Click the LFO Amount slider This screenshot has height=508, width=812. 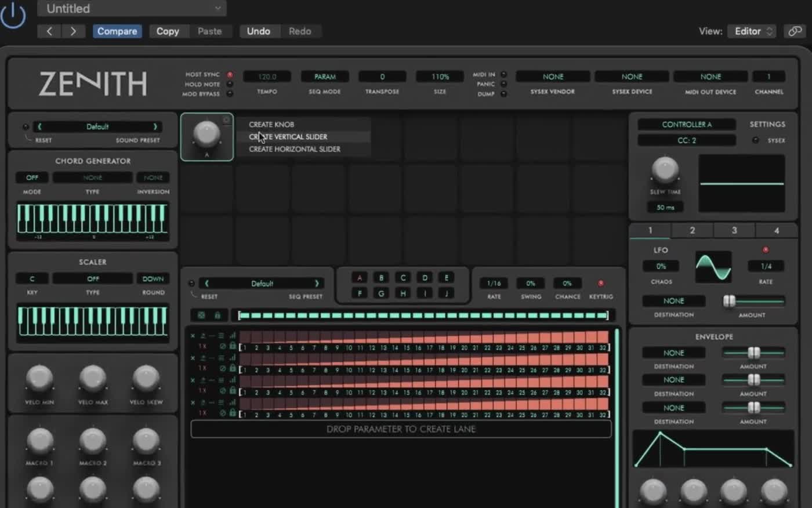point(753,301)
